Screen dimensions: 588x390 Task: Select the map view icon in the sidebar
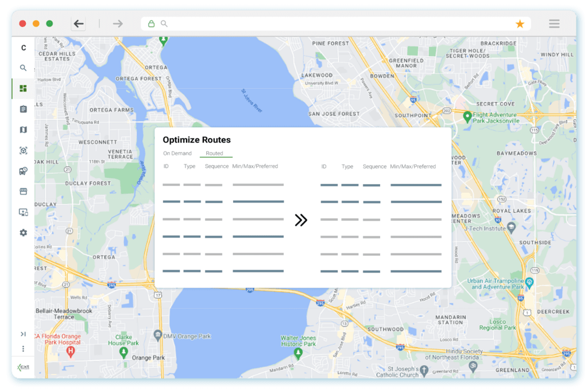click(x=23, y=130)
